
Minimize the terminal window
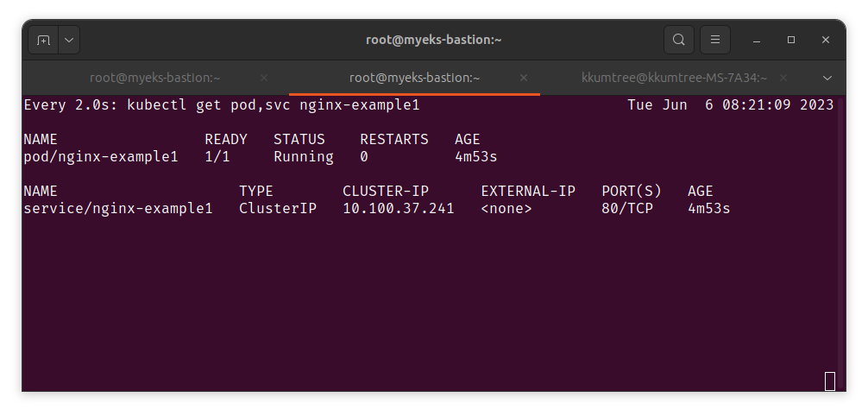click(x=757, y=40)
